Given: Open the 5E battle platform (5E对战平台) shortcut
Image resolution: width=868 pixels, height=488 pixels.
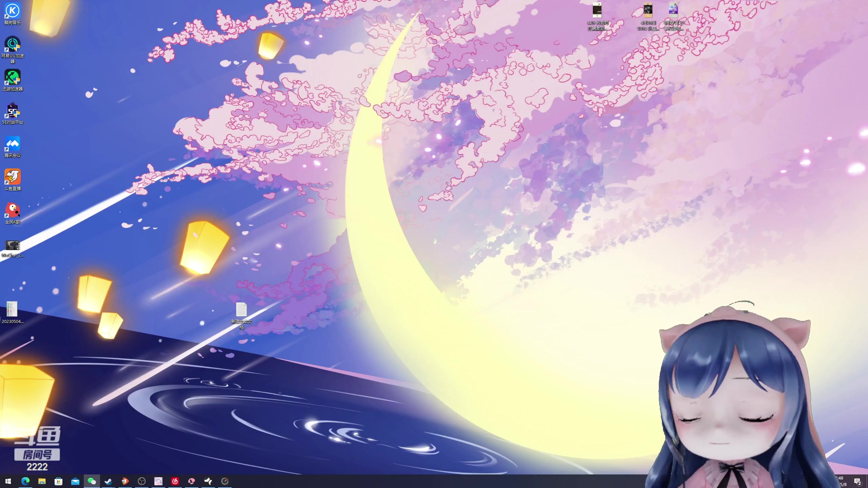Looking at the screenshot, I should click(x=13, y=111).
